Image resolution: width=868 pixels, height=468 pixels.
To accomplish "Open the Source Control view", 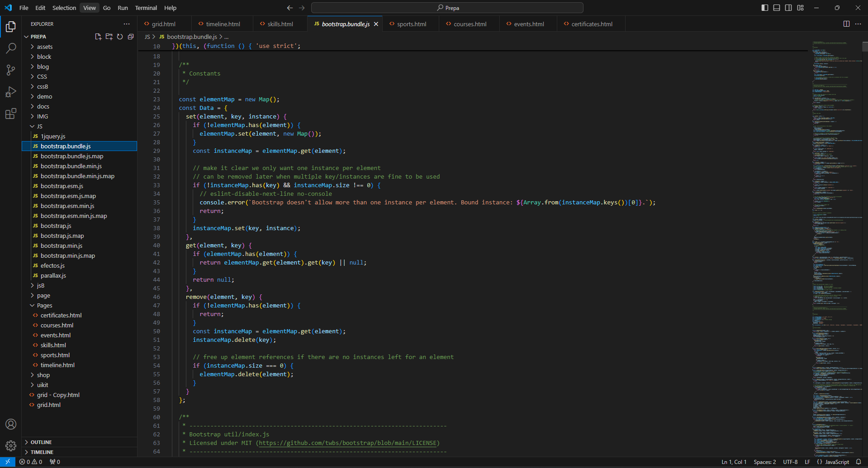I will tap(11, 70).
